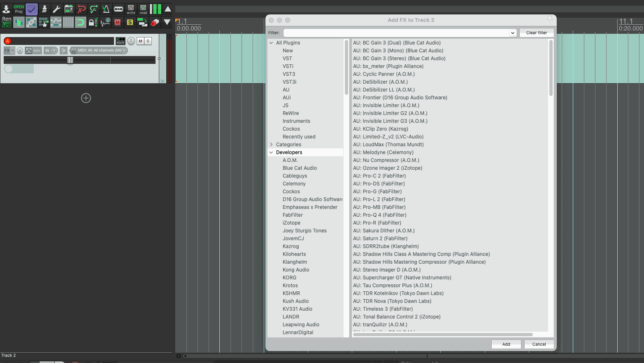Image resolution: width=644 pixels, height=363 pixels.
Task: Click the Ren render toolbar icon
Action: [x=7, y=22]
